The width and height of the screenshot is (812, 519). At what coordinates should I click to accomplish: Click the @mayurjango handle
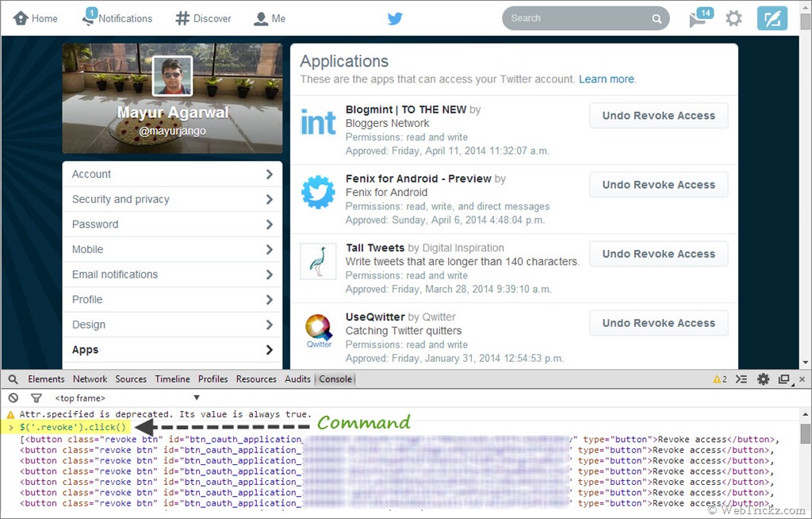pyautogui.click(x=172, y=131)
